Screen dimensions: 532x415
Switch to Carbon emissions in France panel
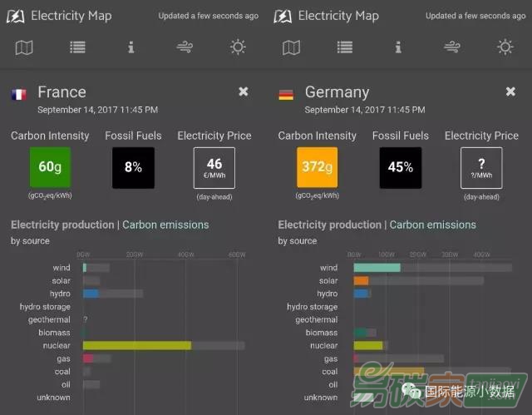165,225
